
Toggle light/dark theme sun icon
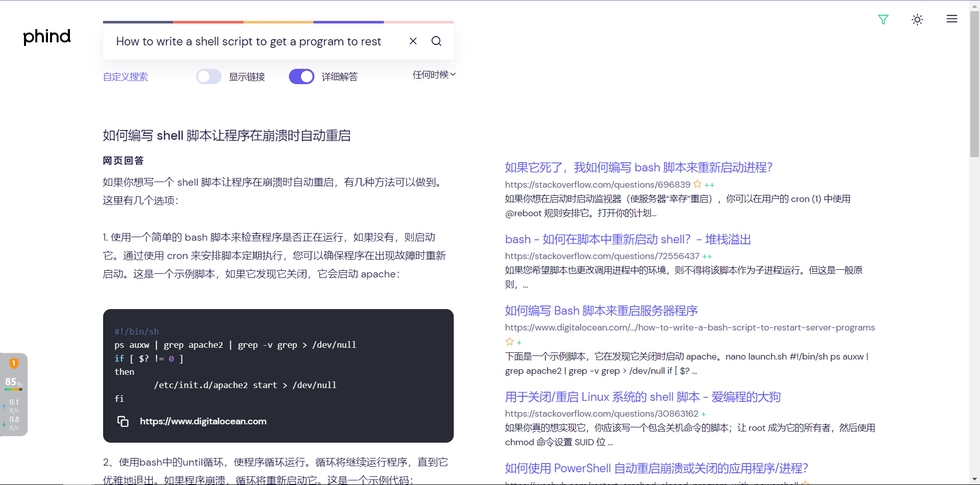[x=917, y=19]
